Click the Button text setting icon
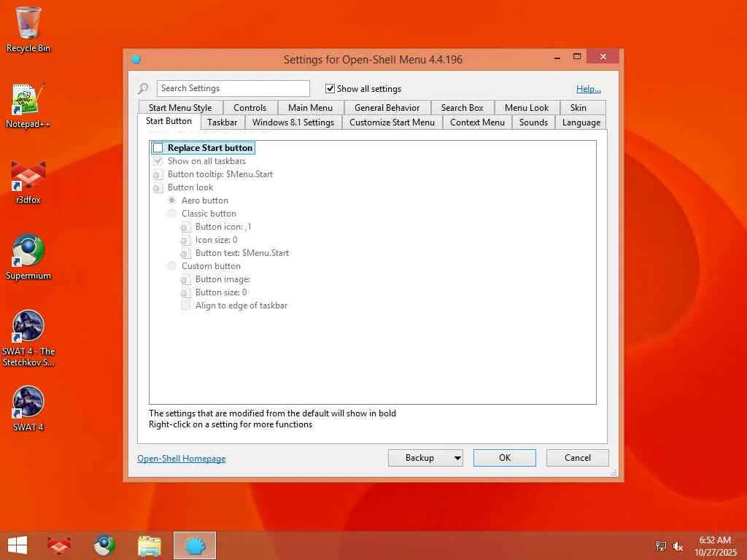The width and height of the screenshot is (747, 560). pos(185,253)
